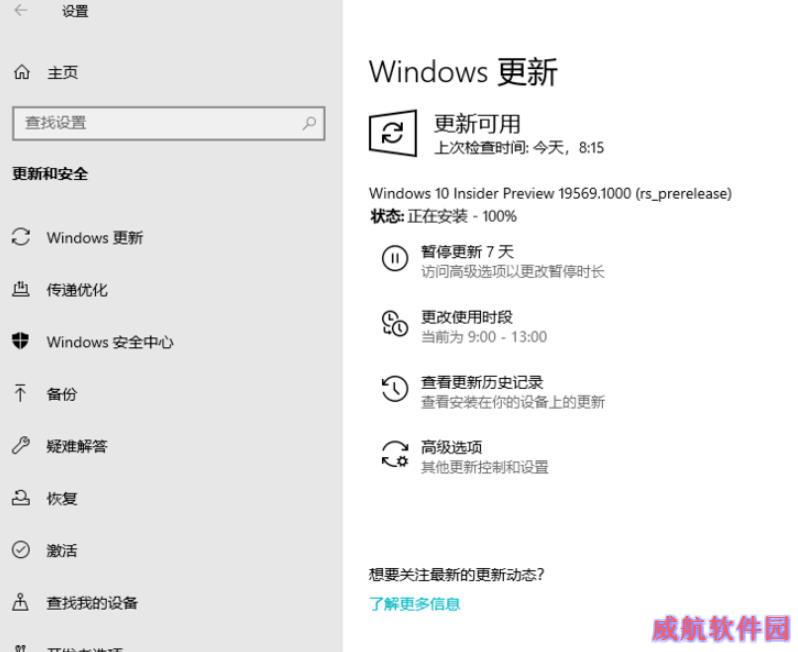798x652 pixels.
Task: Click the text 查看安装在你的设备上的更新
Action: tap(512, 402)
